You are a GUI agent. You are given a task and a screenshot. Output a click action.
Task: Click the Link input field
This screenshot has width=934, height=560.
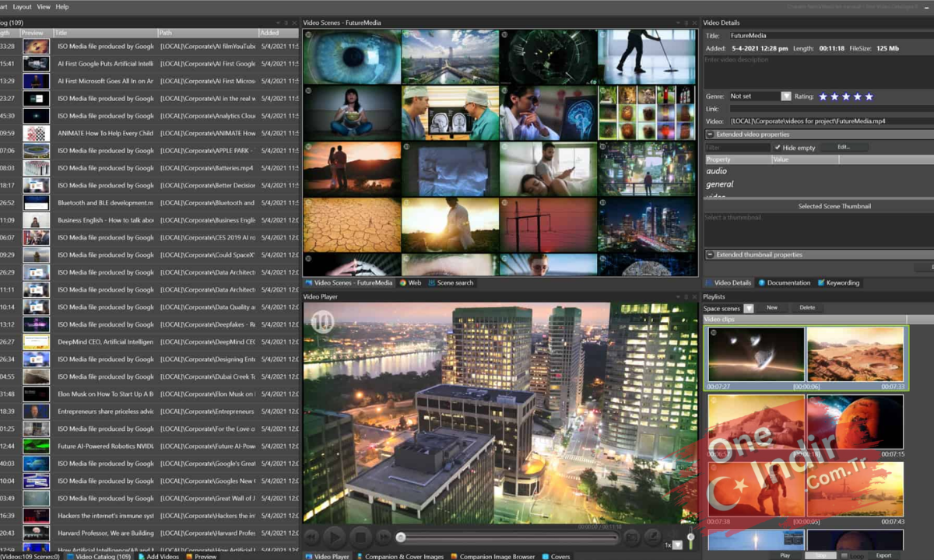pos(830,109)
